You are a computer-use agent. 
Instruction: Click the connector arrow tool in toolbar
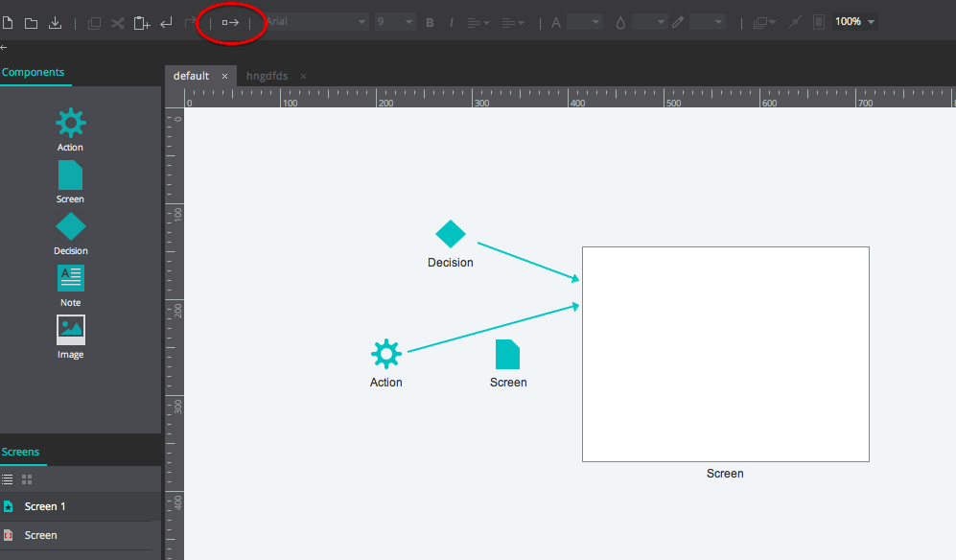point(230,22)
